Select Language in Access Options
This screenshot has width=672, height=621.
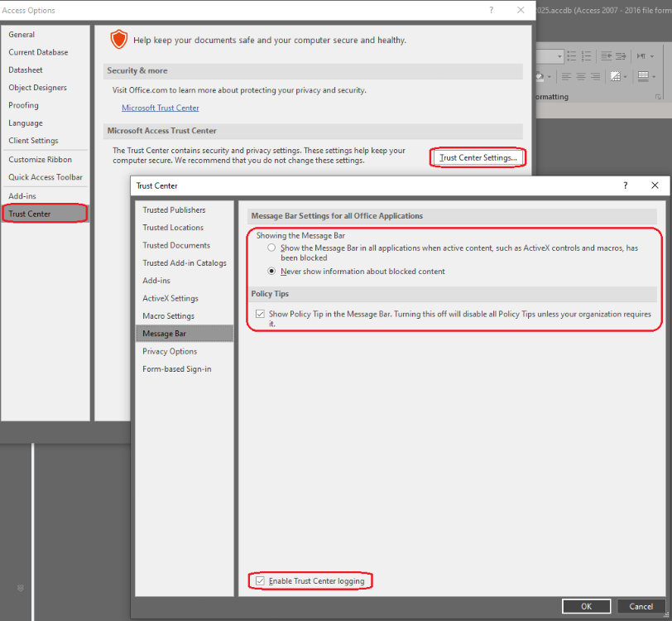click(x=46, y=123)
